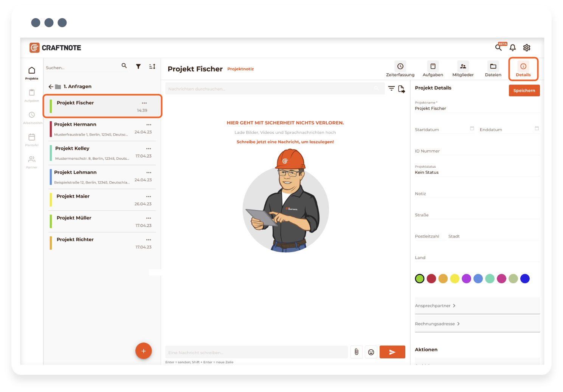Click the Straße field
The image size is (563, 392).
tap(477, 215)
